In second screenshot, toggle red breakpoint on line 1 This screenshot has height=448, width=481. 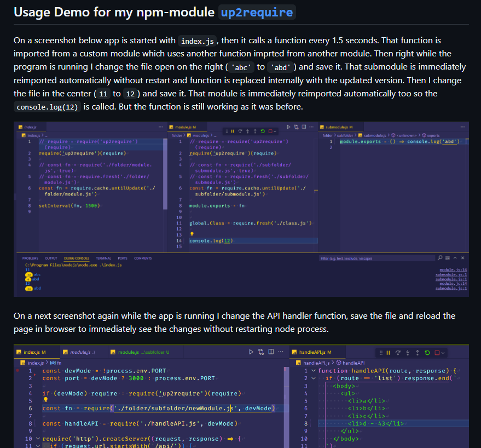click(x=18, y=371)
